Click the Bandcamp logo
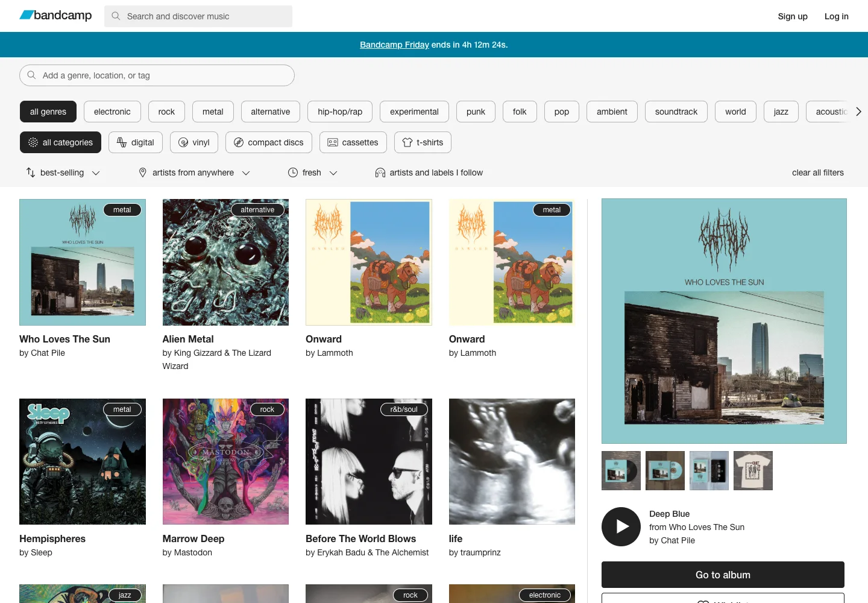The height and width of the screenshot is (603, 868). tap(55, 16)
